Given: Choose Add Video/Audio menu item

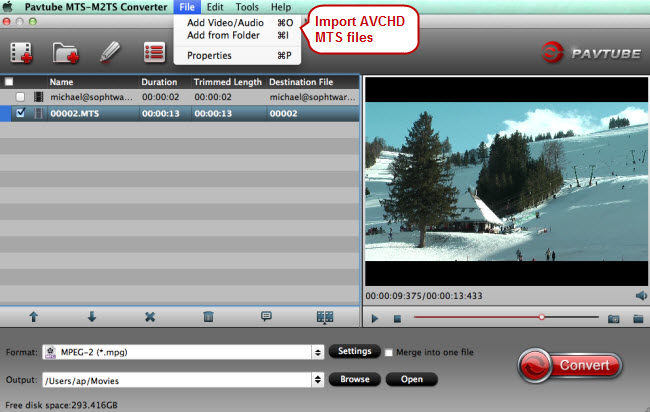Looking at the screenshot, I should pos(237,23).
